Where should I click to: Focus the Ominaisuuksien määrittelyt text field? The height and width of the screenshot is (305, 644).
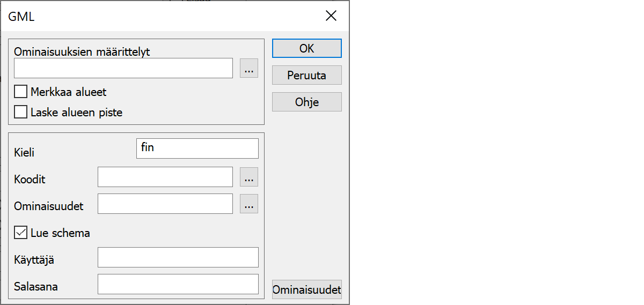point(123,69)
